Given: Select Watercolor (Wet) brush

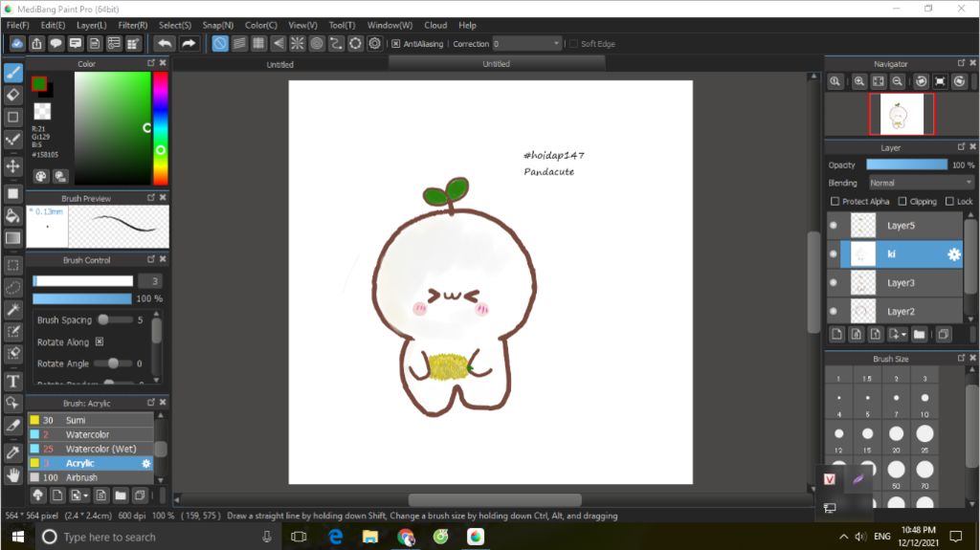Looking at the screenshot, I should click(x=90, y=449).
